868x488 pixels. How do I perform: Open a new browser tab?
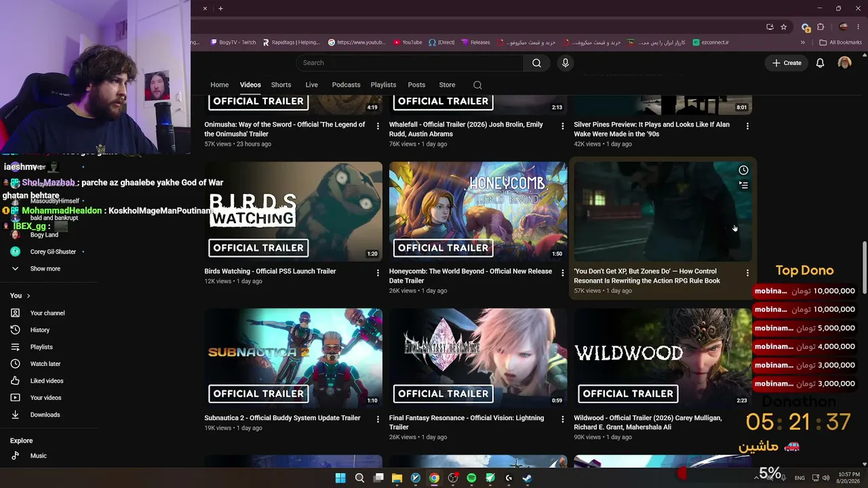[x=220, y=8]
